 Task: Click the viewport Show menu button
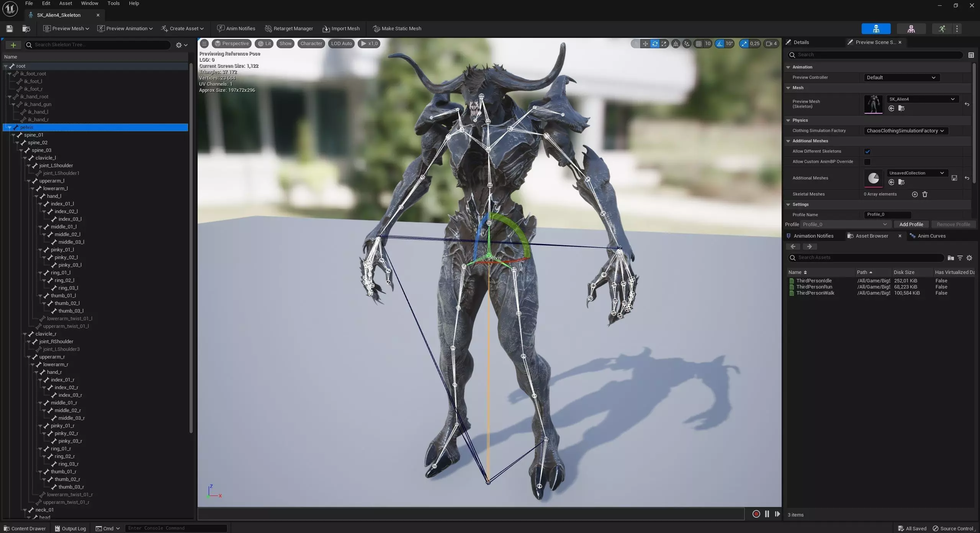[x=285, y=44]
